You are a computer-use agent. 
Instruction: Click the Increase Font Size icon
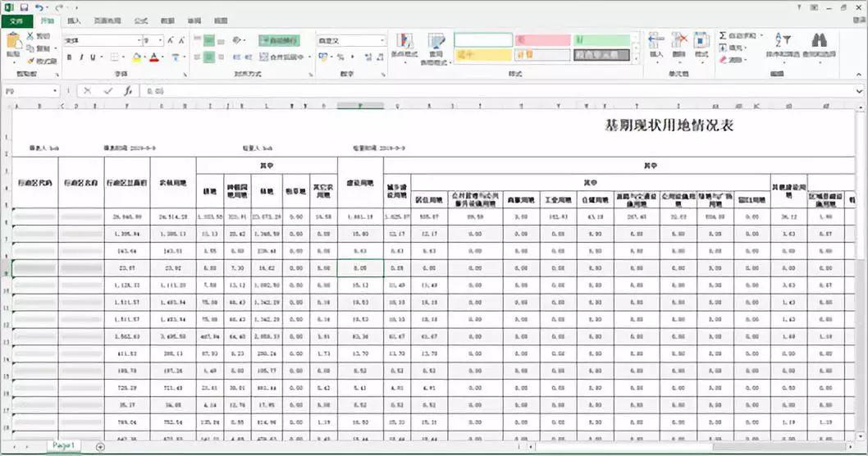[171, 40]
